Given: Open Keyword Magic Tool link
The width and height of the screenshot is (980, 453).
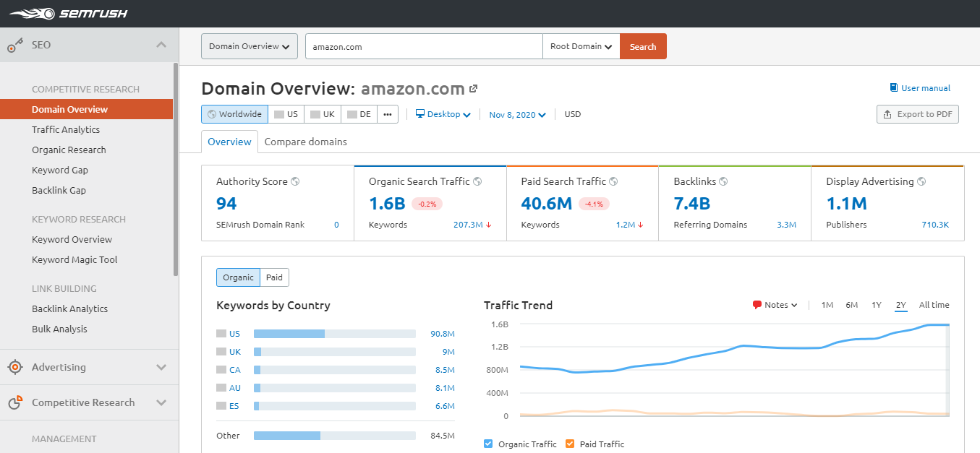Looking at the screenshot, I should (x=74, y=259).
